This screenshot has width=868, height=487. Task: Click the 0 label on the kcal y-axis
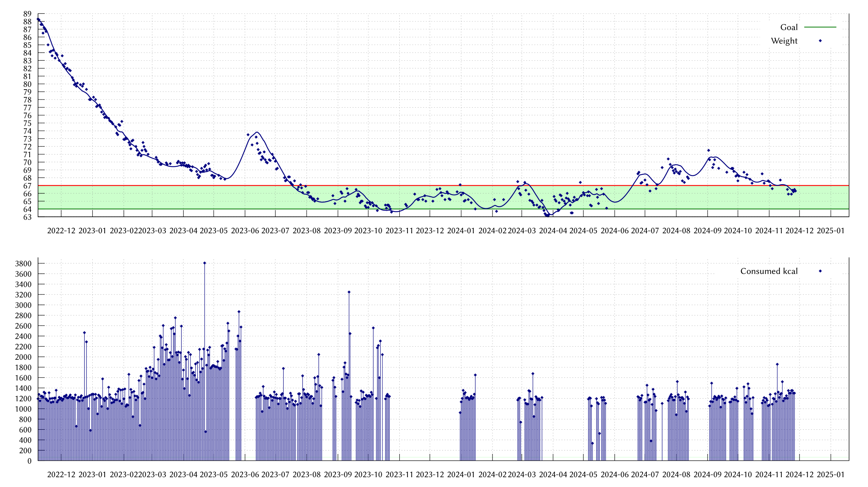tap(29, 460)
